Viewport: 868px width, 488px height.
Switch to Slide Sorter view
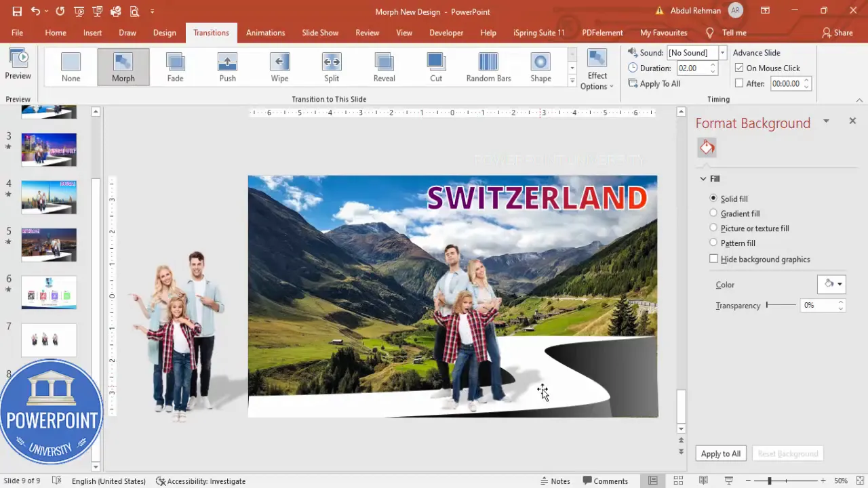pyautogui.click(x=678, y=481)
